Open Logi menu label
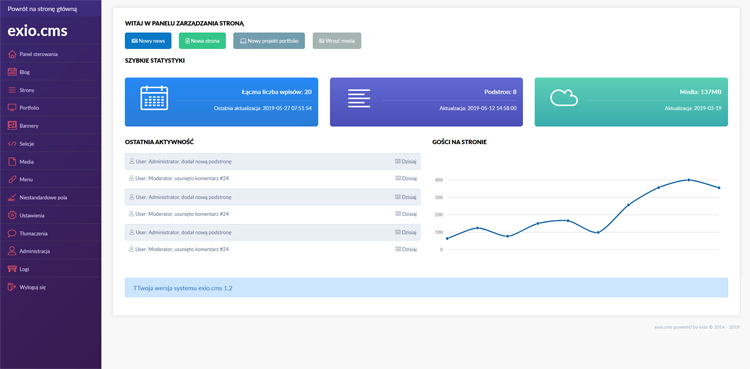 point(24,269)
